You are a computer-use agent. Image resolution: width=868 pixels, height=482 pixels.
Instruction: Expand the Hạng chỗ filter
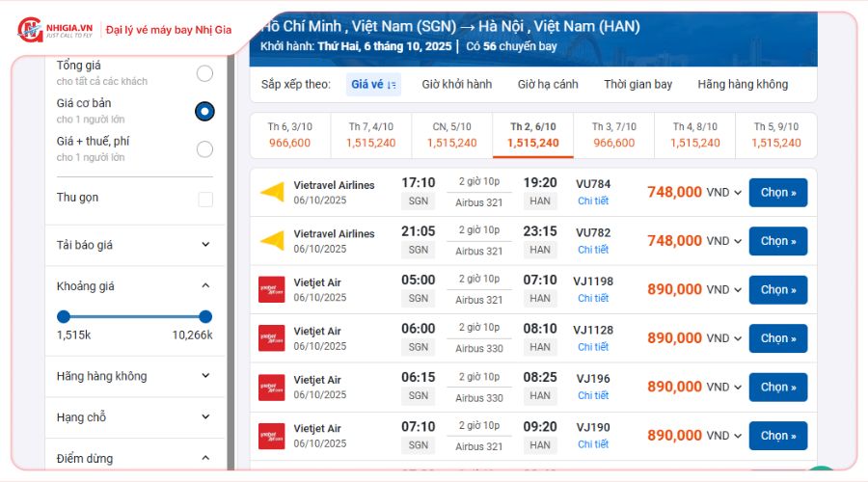pos(205,417)
